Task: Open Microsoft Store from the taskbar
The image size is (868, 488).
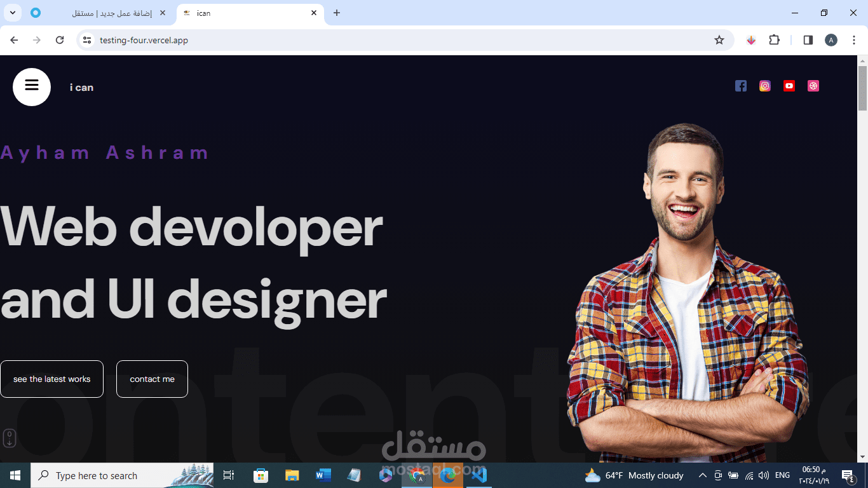Action: [261, 475]
